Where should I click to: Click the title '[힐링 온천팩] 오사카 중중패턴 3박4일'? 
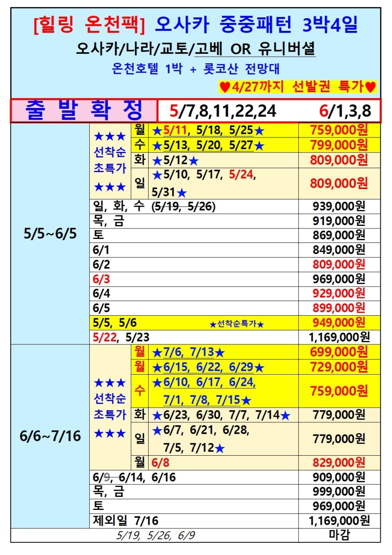[x=196, y=25]
